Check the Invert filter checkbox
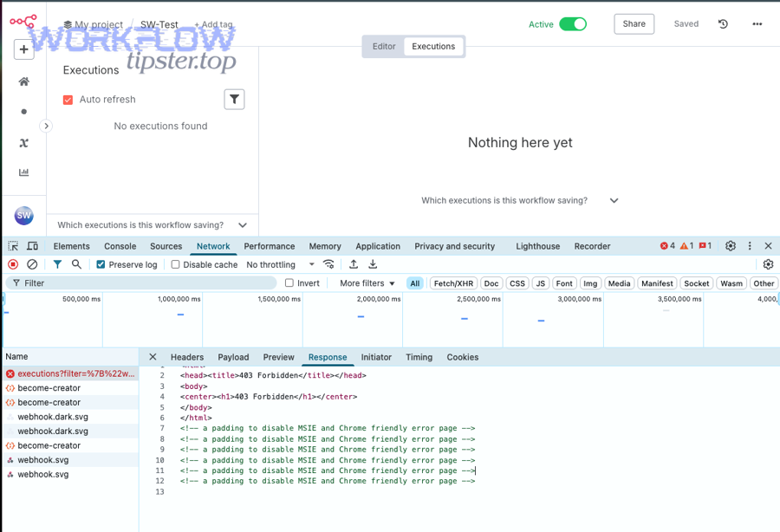The width and height of the screenshot is (780, 532). pos(289,283)
